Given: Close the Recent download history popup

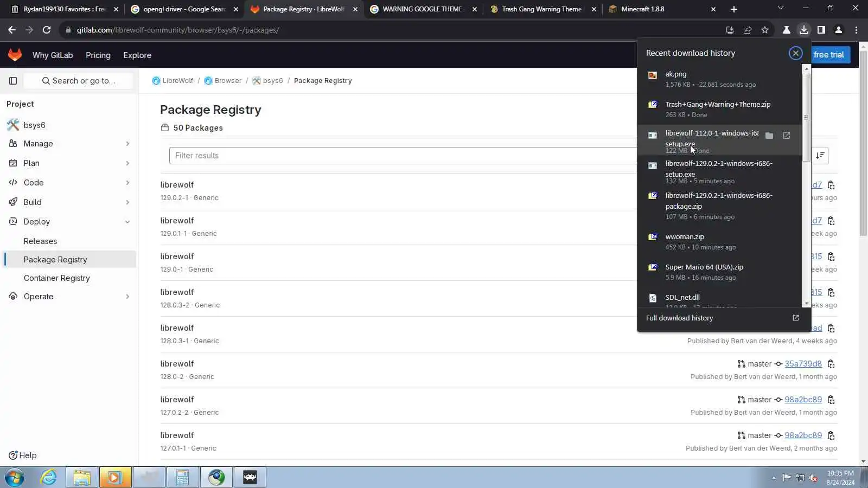Looking at the screenshot, I should click(x=795, y=53).
